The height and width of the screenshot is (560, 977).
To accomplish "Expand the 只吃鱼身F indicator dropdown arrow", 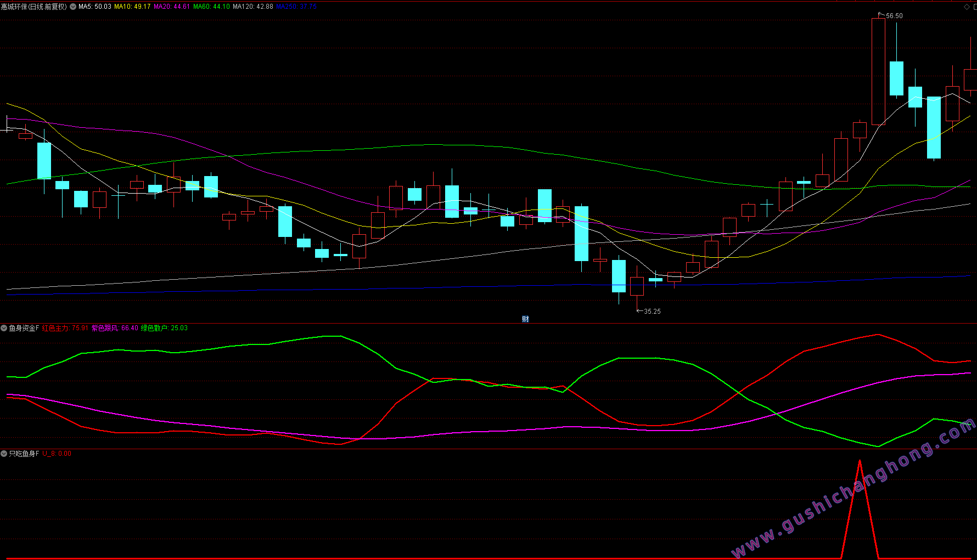I will (x=4, y=454).
